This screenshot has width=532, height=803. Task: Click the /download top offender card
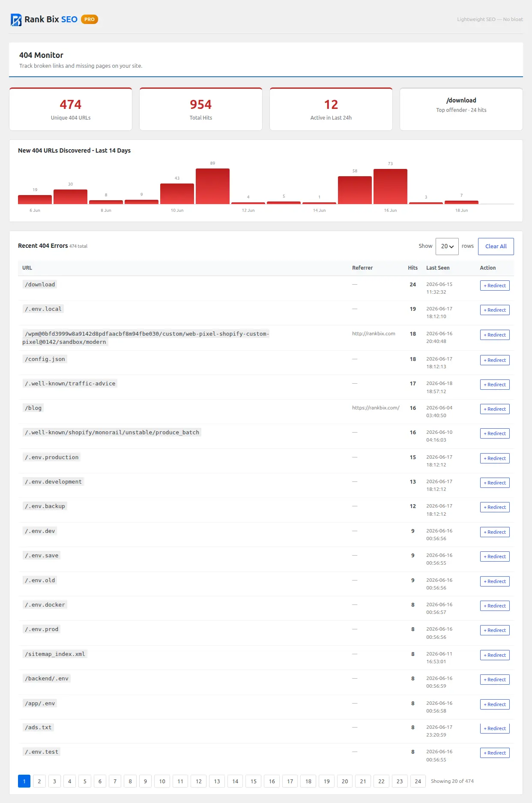[x=461, y=109]
